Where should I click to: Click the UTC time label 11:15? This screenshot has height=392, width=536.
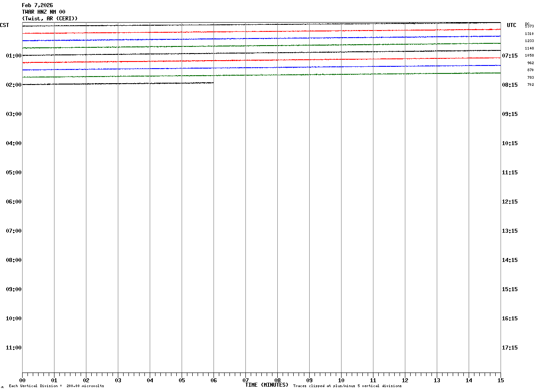click(510, 172)
